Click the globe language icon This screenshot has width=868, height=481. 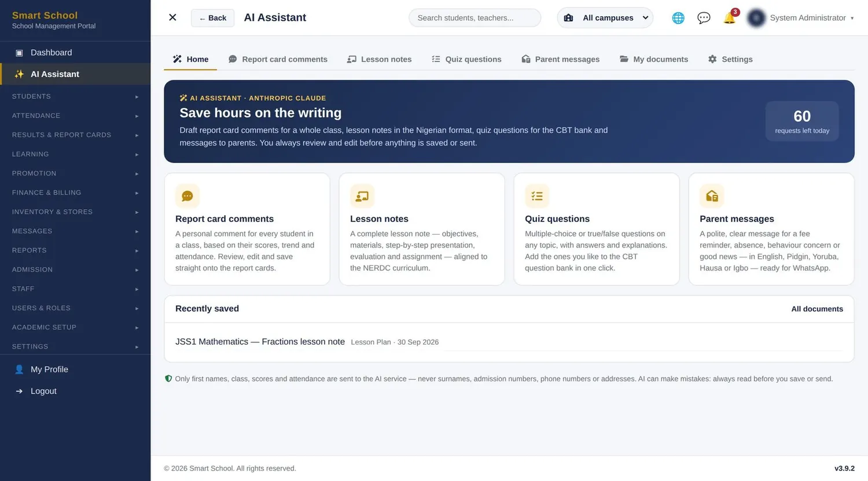[x=678, y=18]
